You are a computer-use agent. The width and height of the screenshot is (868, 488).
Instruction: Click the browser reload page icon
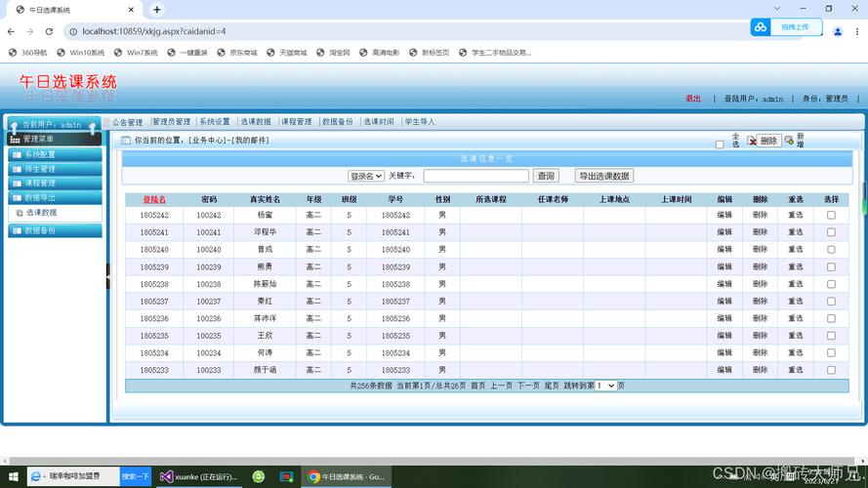(51, 31)
